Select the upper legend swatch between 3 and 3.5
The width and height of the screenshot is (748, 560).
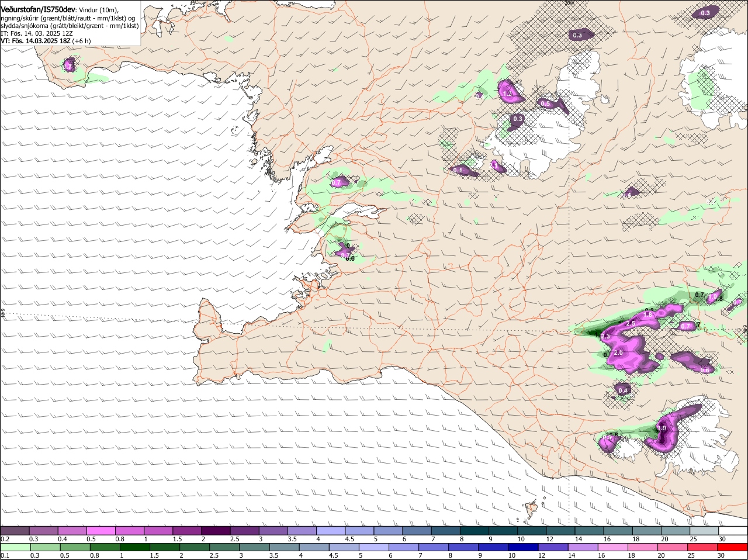pos(273,530)
